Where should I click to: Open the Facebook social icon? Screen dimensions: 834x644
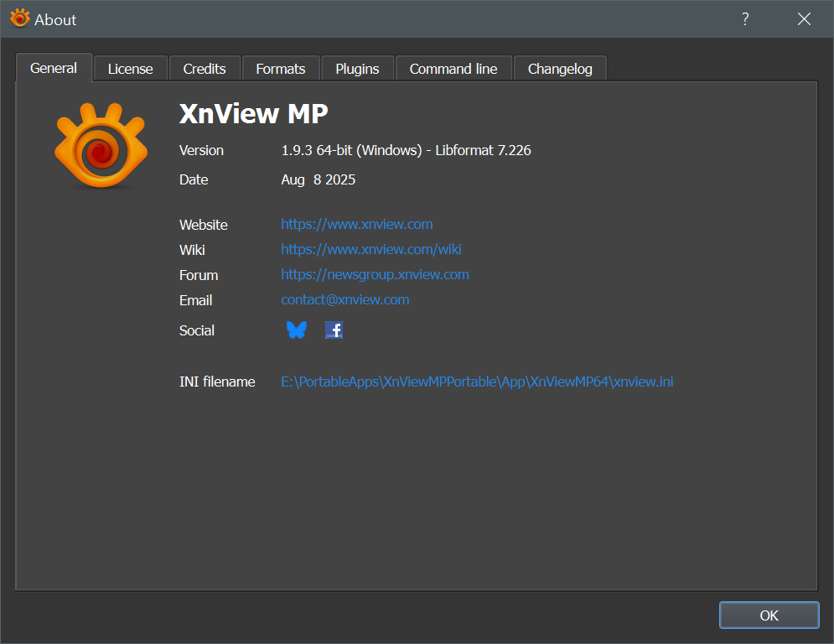pyautogui.click(x=334, y=330)
